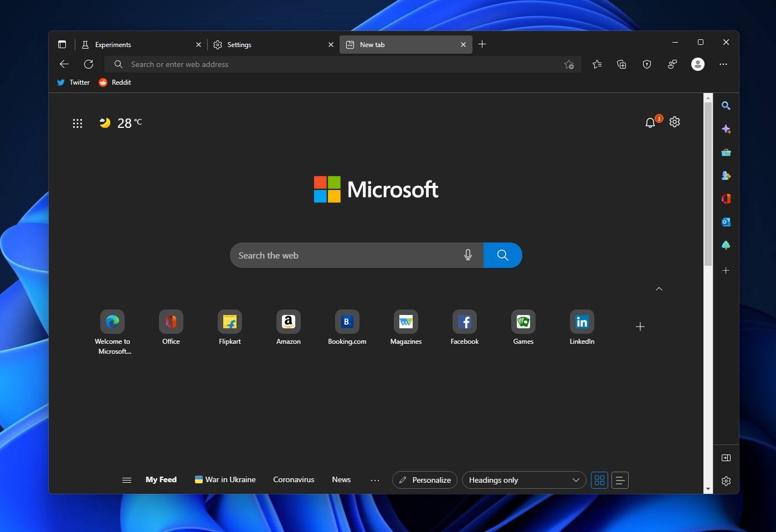Viewport: 776px width, 532px height.
Task: Open Office from the sidebar
Action: point(726,199)
